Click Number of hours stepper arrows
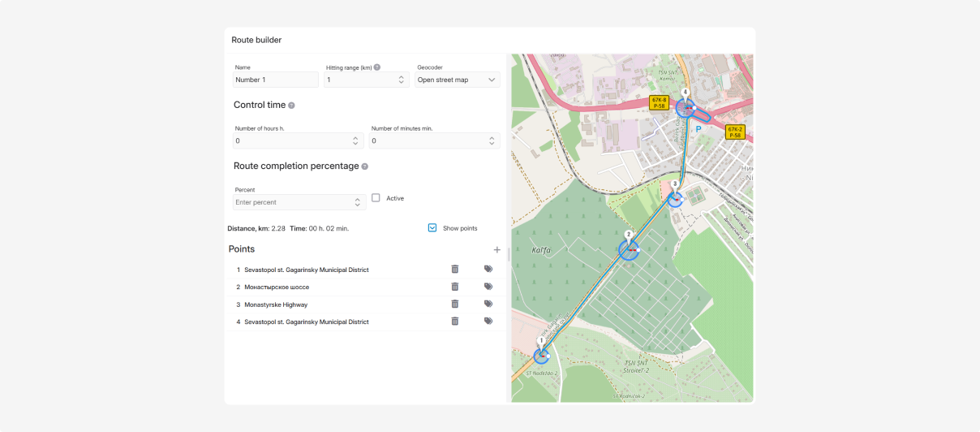The width and height of the screenshot is (980, 432). pyautogui.click(x=355, y=140)
